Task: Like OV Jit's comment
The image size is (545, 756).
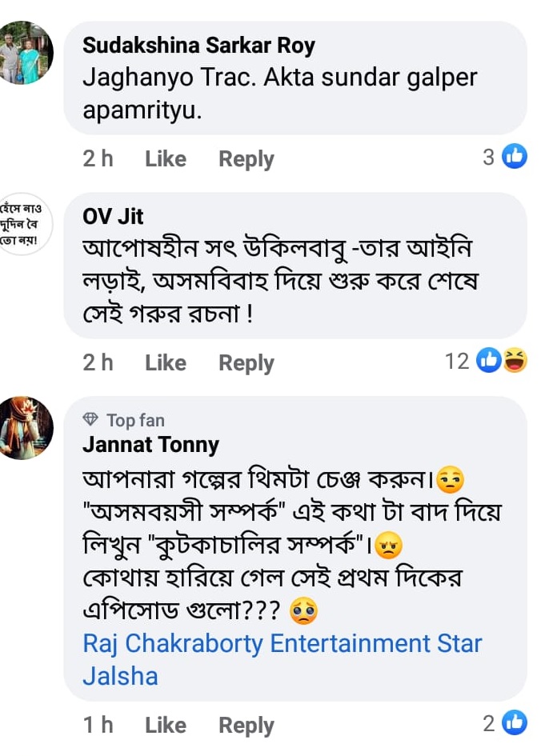Action: point(166,363)
